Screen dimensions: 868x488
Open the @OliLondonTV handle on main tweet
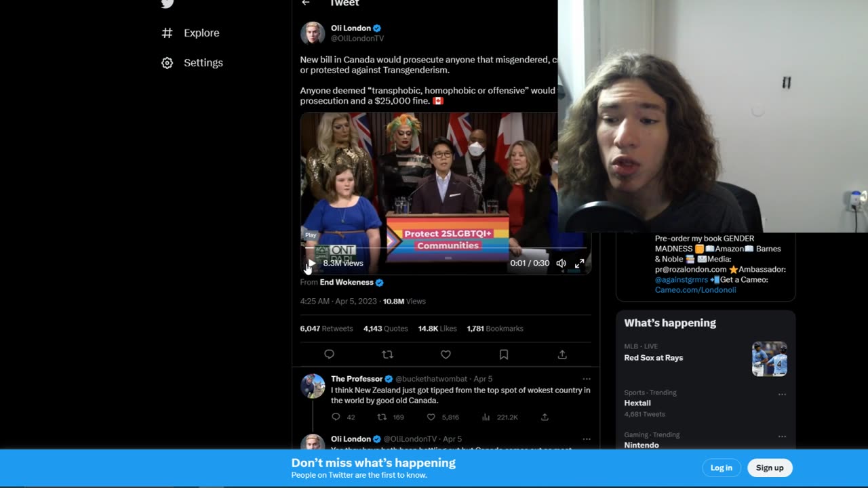(357, 39)
